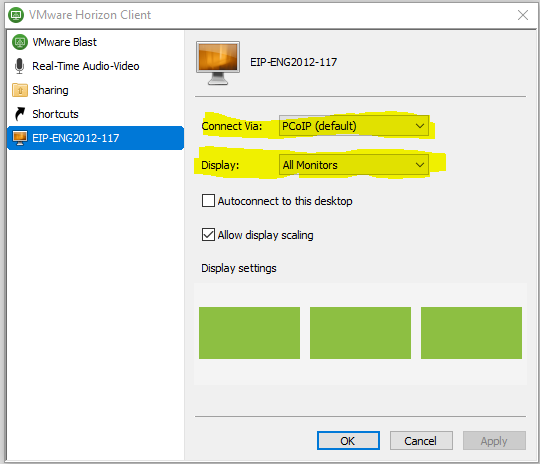Click the Real-Time Audio-Video microphone icon
This screenshot has height=464, width=540.
(x=20, y=66)
